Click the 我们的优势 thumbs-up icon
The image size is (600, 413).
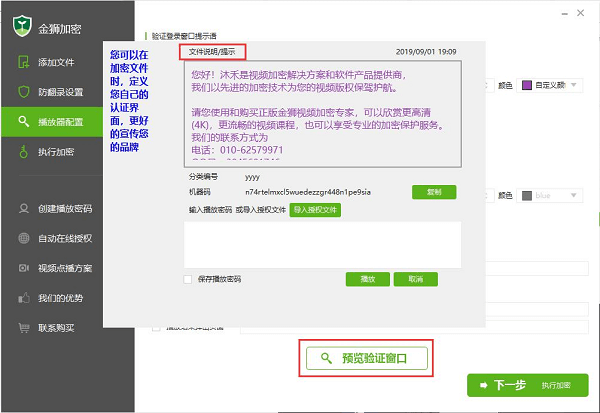click(24, 298)
